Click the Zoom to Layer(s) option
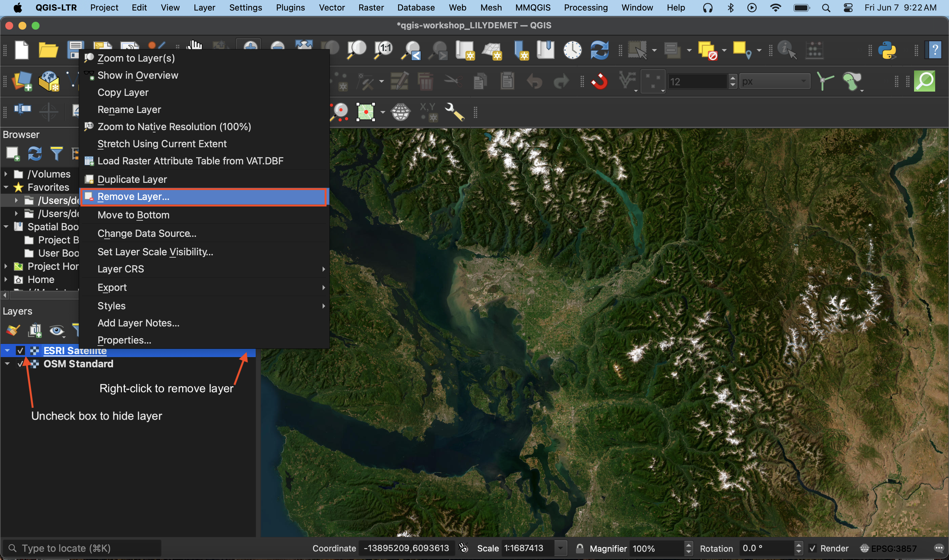The width and height of the screenshot is (949, 560). 135,58
